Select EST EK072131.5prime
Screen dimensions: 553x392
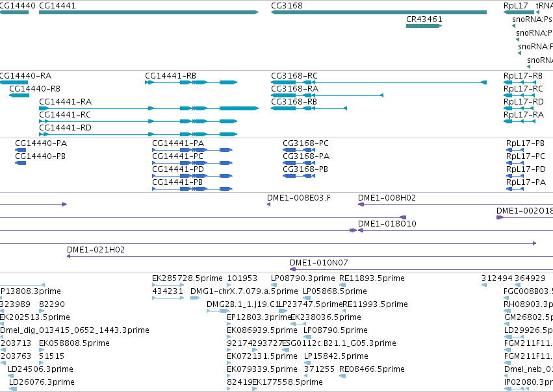(229, 363)
